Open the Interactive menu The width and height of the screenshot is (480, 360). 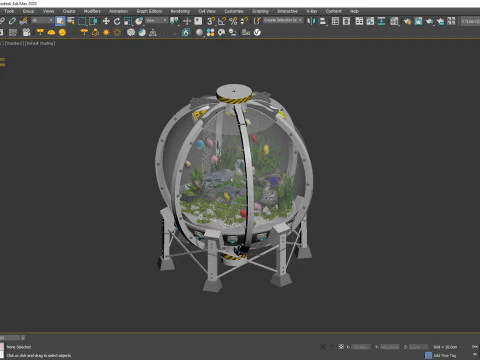(x=287, y=11)
